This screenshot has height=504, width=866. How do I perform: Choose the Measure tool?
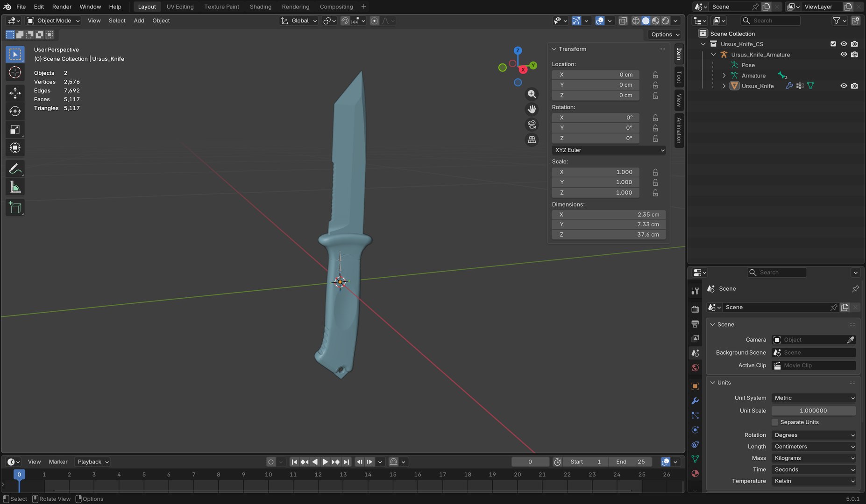click(15, 187)
